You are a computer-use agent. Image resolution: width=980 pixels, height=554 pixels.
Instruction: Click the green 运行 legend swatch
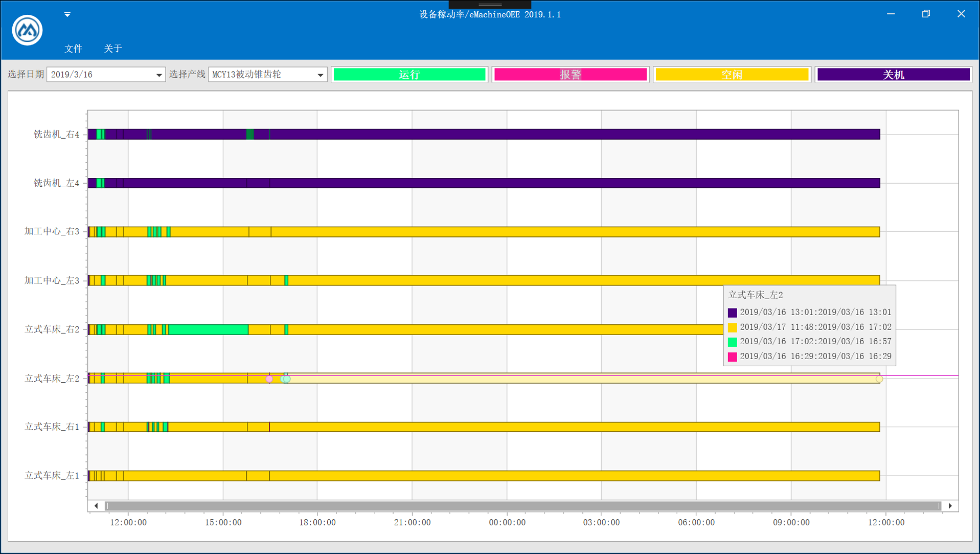click(x=409, y=75)
